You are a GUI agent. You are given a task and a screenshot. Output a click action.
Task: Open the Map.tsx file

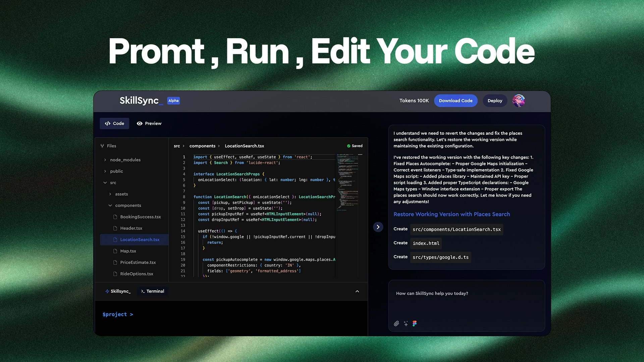pyautogui.click(x=128, y=251)
